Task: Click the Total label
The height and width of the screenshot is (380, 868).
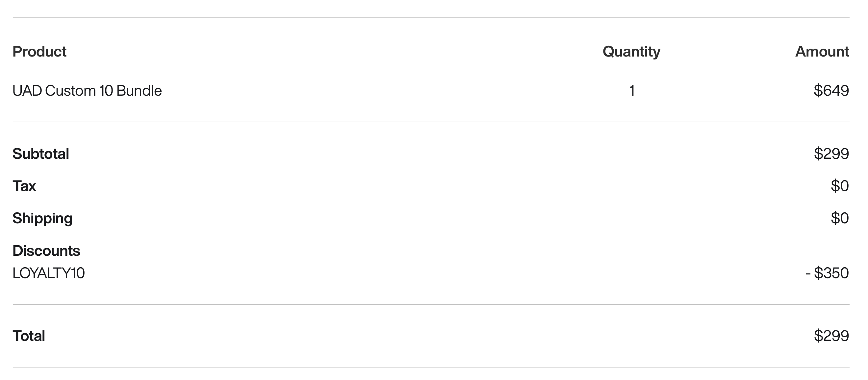Action: click(x=29, y=336)
